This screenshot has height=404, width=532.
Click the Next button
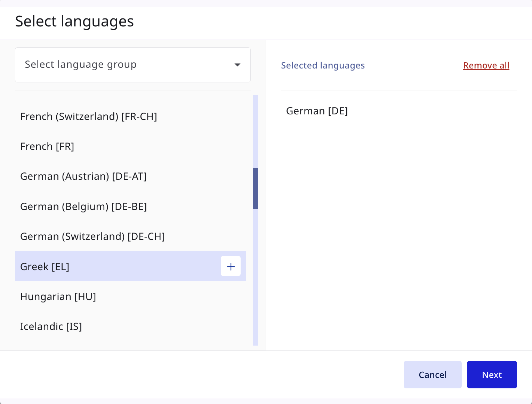(x=492, y=374)
